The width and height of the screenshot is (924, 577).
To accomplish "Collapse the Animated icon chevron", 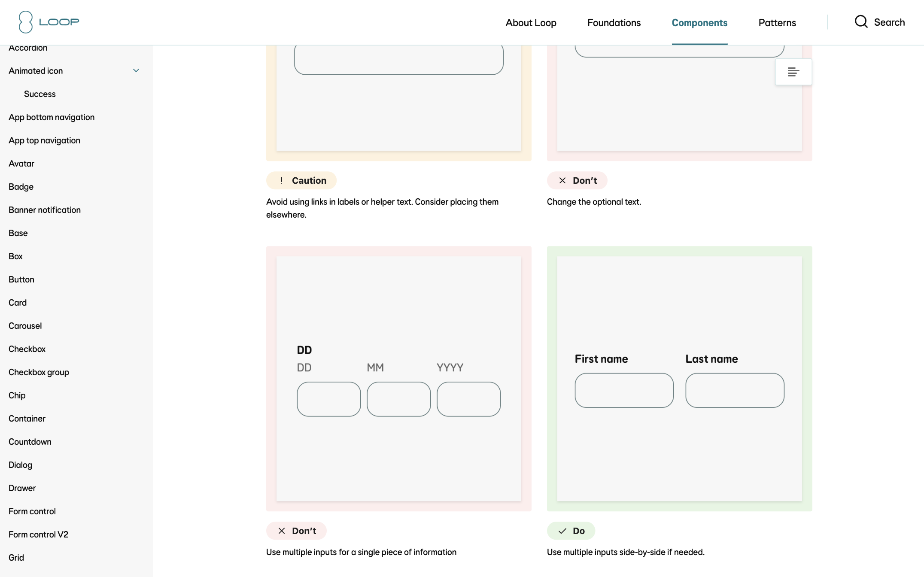I will pyautogui.click(x=136, y=70).
